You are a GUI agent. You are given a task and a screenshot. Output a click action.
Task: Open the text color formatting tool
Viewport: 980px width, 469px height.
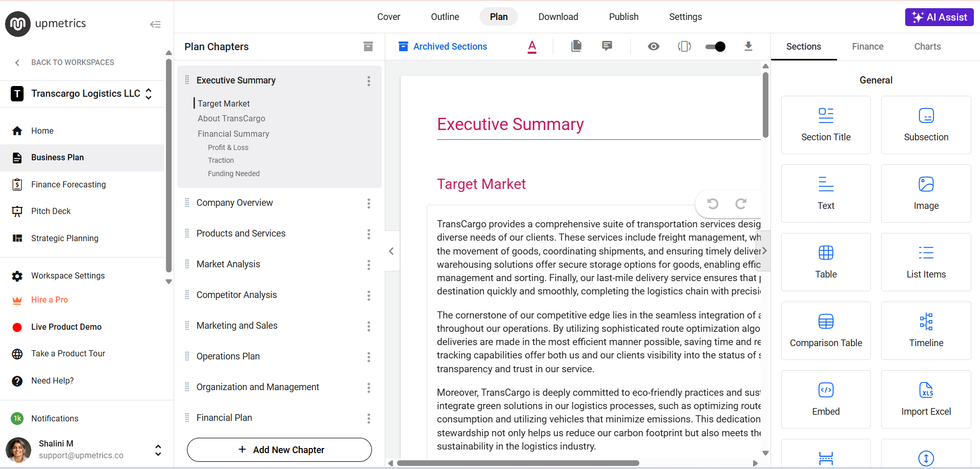[x=532, y=47]
